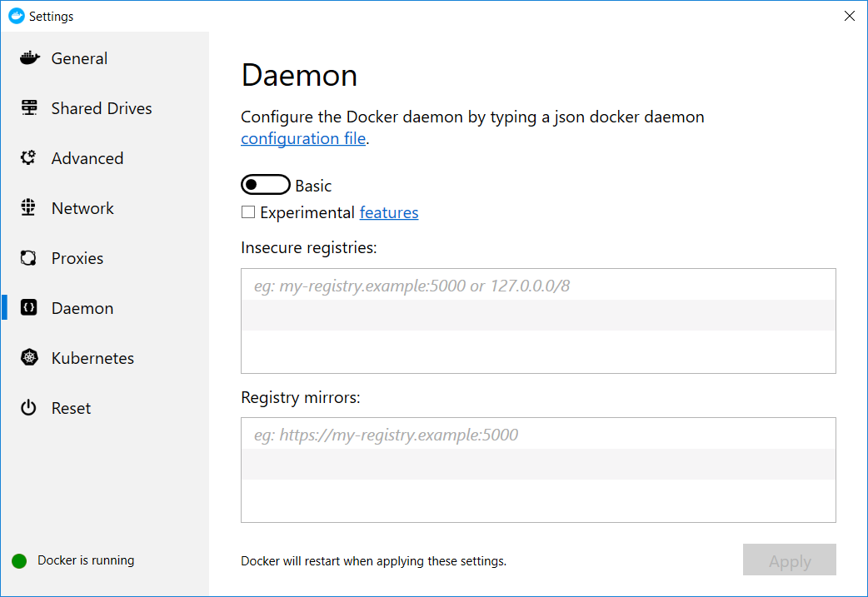Click inside the Registry mirrors field
This screenshot has width=868, height=597.
[x=537, y=434]
